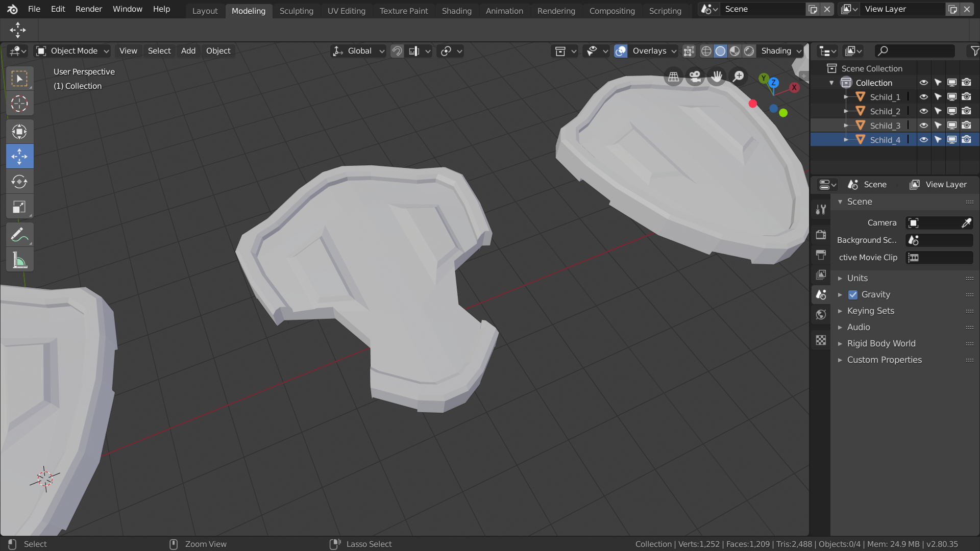This screenshot has width=980, height=551.
Task: Switch to Scripting workspace tab
Action: 665,11
